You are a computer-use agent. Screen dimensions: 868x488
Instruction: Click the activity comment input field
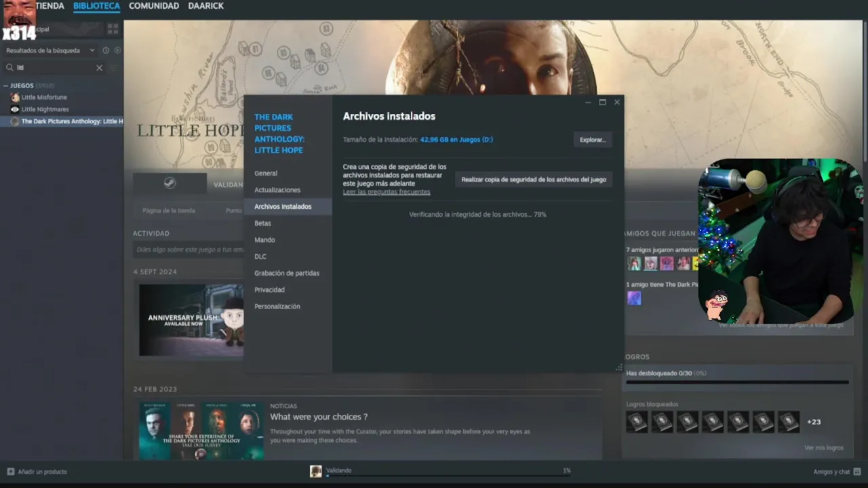pyautogui.click(x=190, y=250)
